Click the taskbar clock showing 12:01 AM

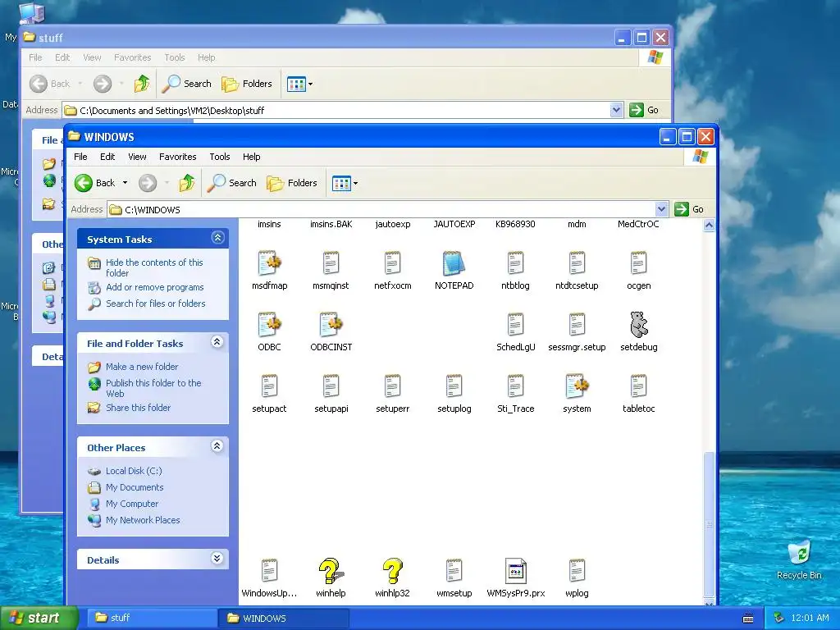810,618
